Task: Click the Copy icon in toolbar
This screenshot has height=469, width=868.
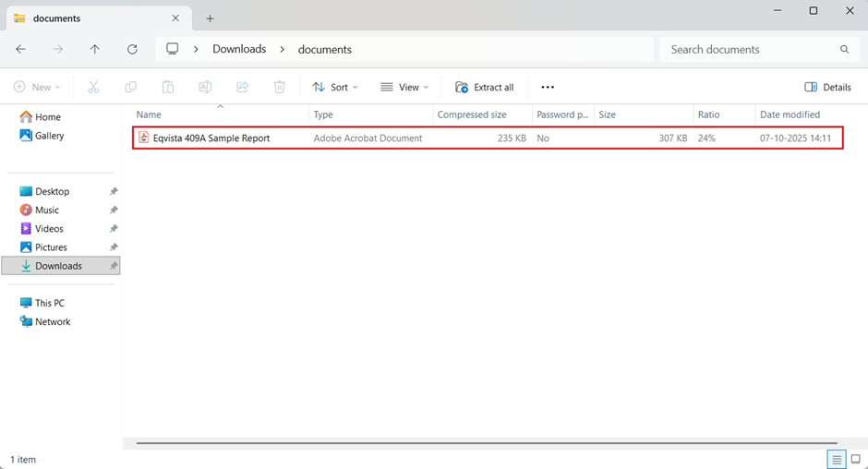Action: (130, 87)
